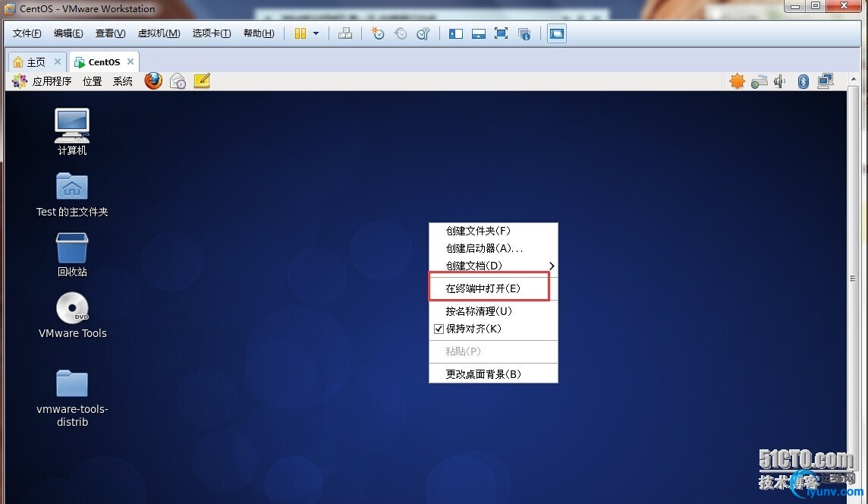868x504 pixels.
Task: Launch the Evolution mail icon in panel
Action: 178,81
